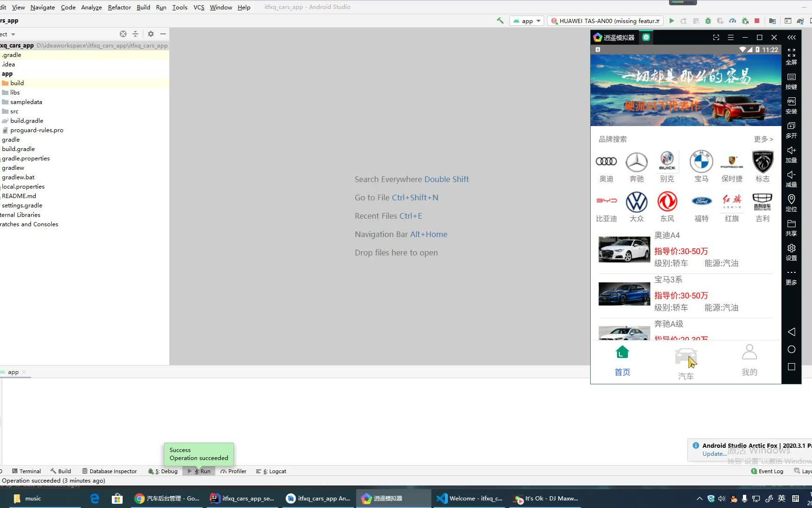
Task: Open the Build menu
Action: click(x=143, y=7)
